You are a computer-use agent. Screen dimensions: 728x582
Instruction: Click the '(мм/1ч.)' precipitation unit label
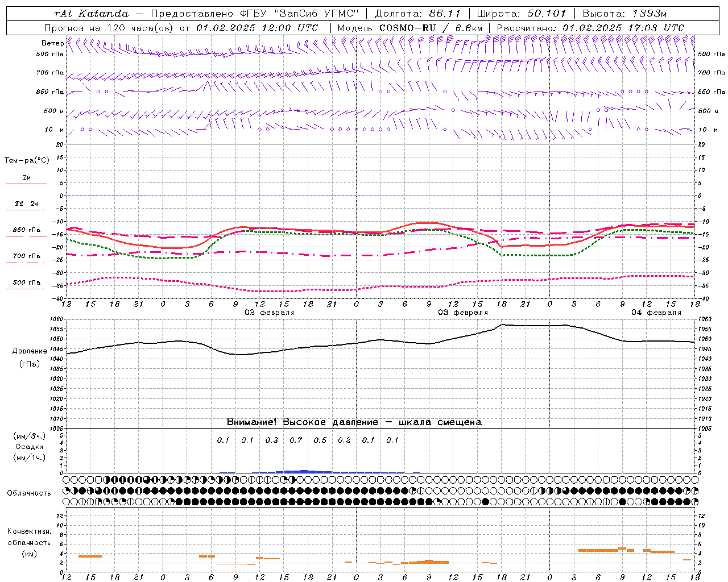pyautogui.click(x=30, y=458)
